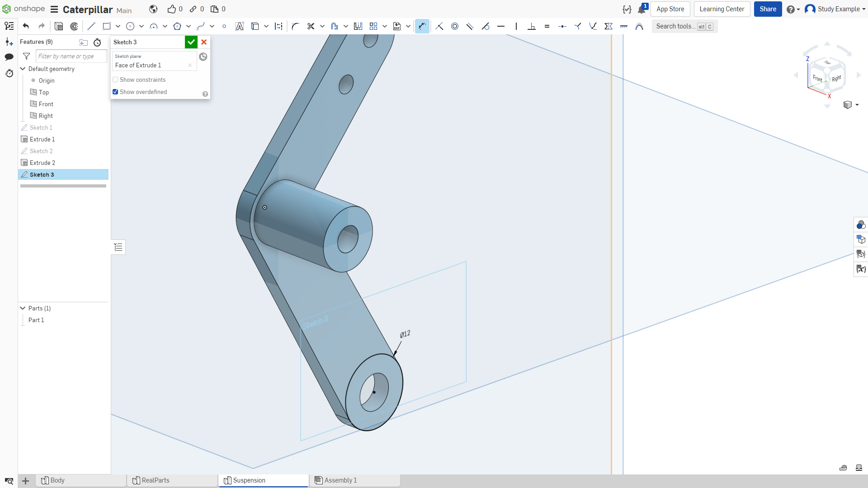The image size is (868, 488).
Task: Click the feature list rollback bar
Action: (63, 186)
